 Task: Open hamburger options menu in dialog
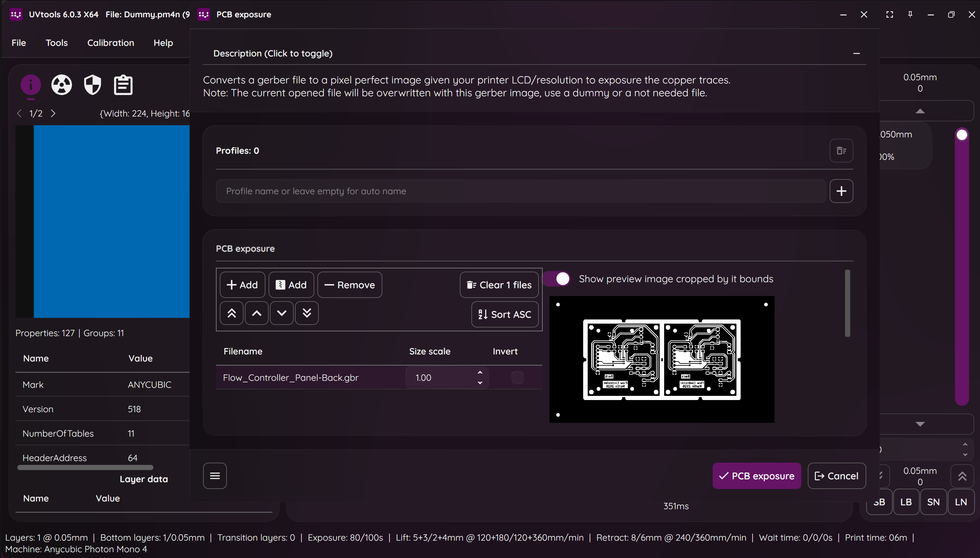pyautogui.click(x=215, y=475)
